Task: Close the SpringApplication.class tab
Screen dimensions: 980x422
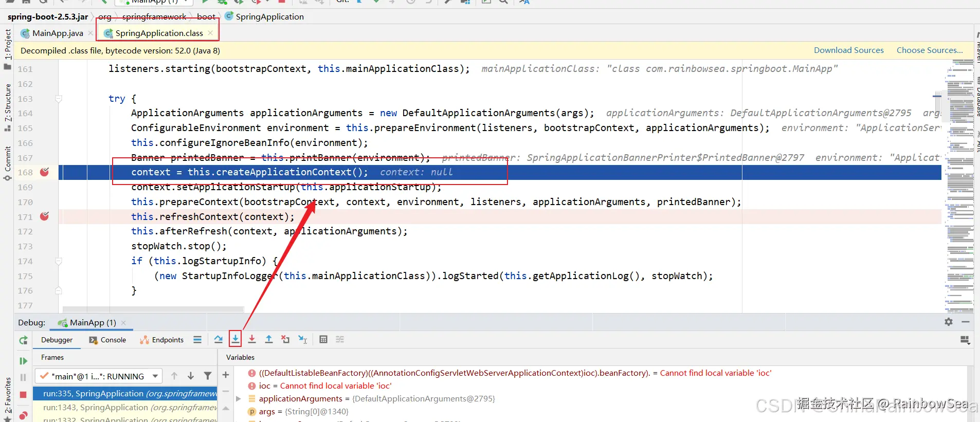Action: point(210,33)
